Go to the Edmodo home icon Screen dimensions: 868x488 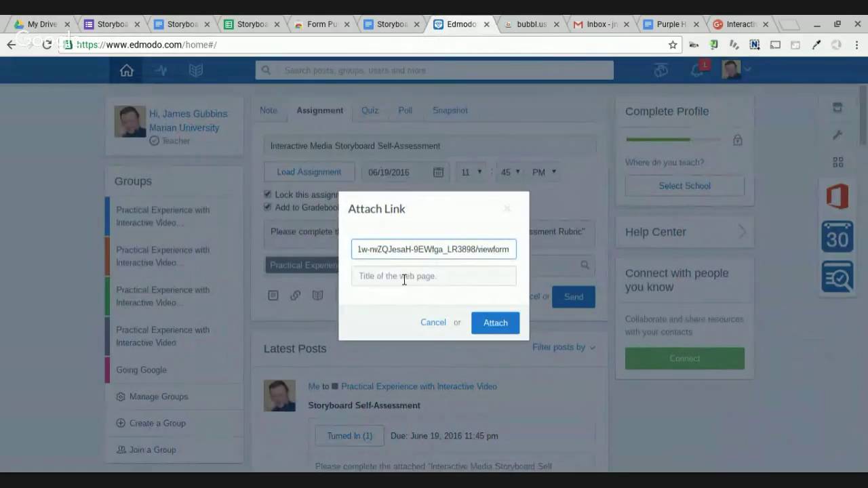point(127,70)
